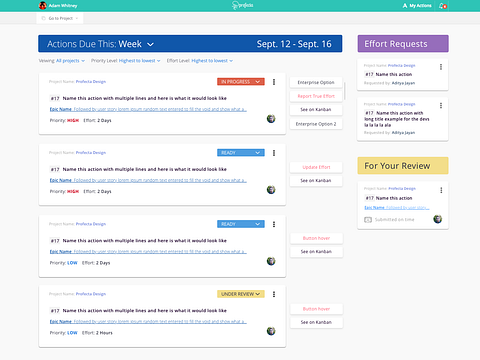Click 'Sept. 12 - Sept. 16' date range
Viewport: 480px width, 360px height.
tap(294, 44)
